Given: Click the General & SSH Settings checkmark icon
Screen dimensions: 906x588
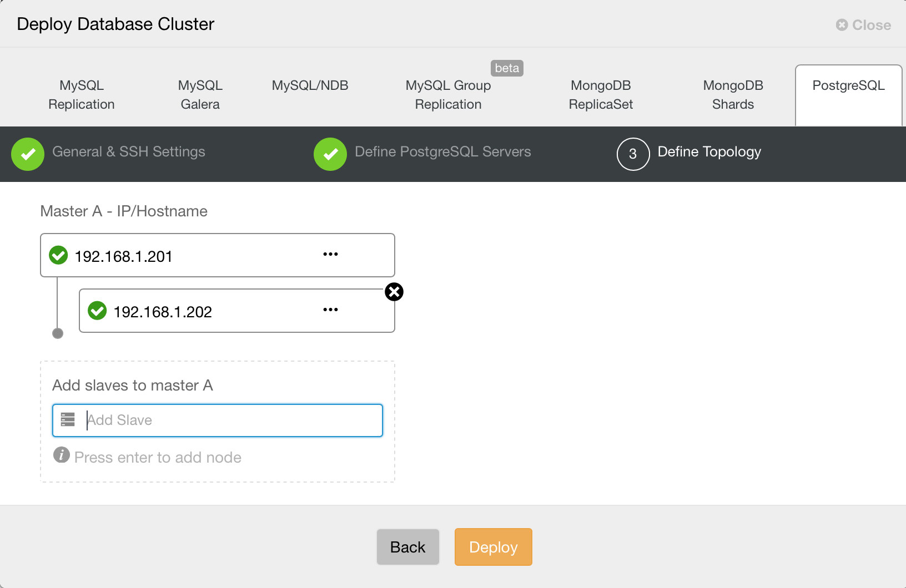Looking at the screenshot, I should click(28, 154).
